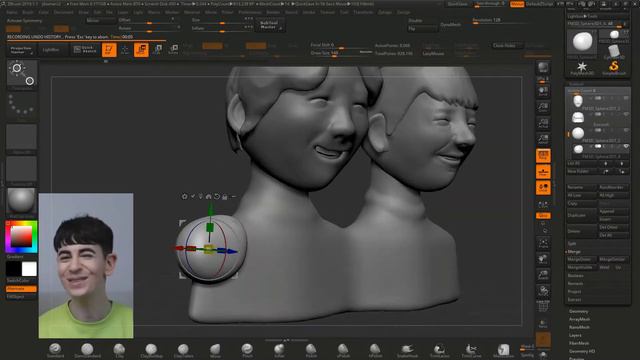Toggle visibility eye of first subtool
Screen dimensions: 640x360
[626, 98]
